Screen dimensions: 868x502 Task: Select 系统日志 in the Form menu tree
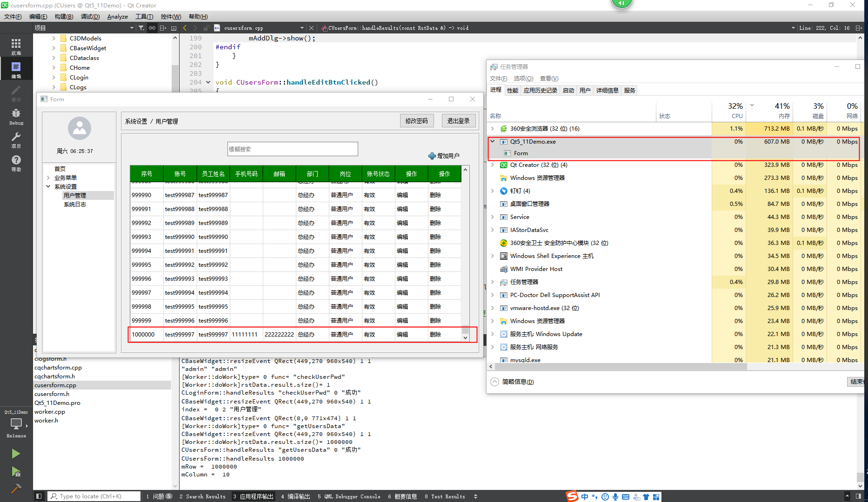[75, 205]
